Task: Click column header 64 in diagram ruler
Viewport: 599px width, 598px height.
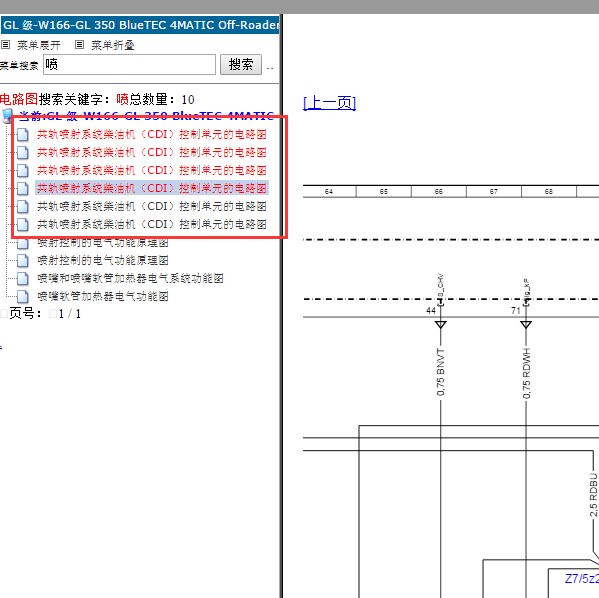Action: point(329,191)
